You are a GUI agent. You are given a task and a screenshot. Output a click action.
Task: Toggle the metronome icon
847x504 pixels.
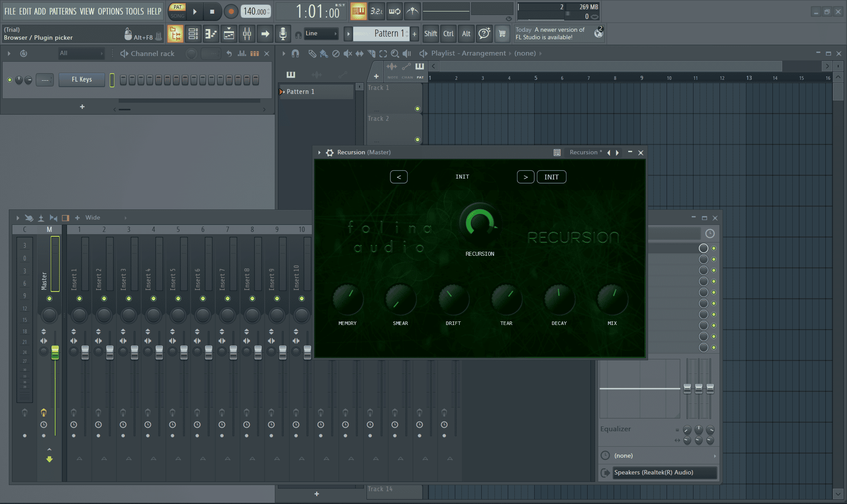(412, 11)
